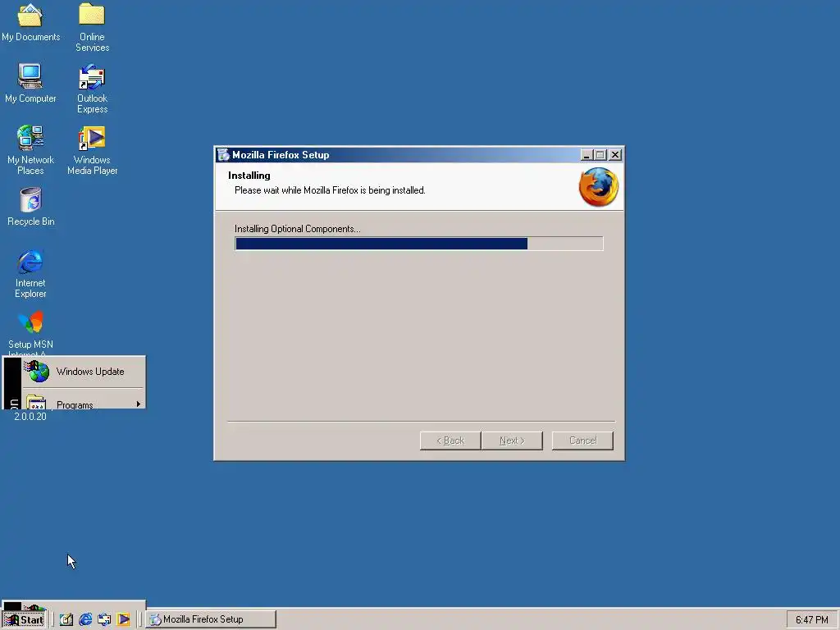Viewport: 840px width, 630px height.
Task: Click Show Desktop in Quick Launch
Action: [66, 619]
